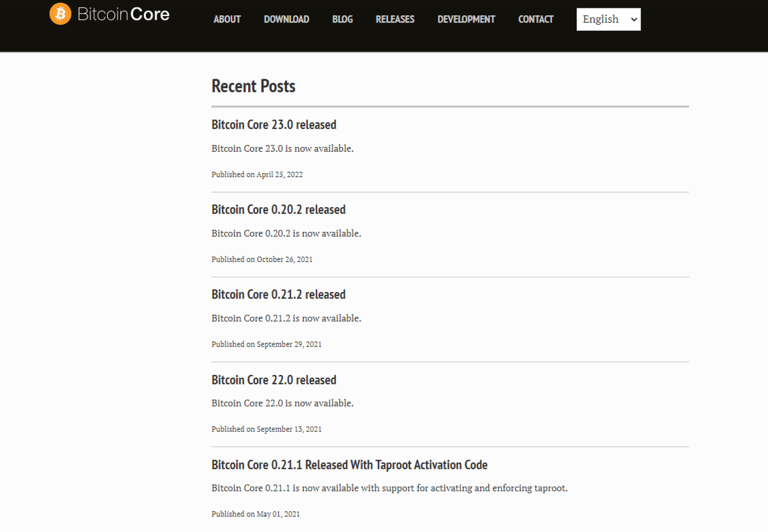The width and height of the screenshot is (768, 532).
Task: Click the Published on October 26, 2021 date
Action: click(262, 259)
